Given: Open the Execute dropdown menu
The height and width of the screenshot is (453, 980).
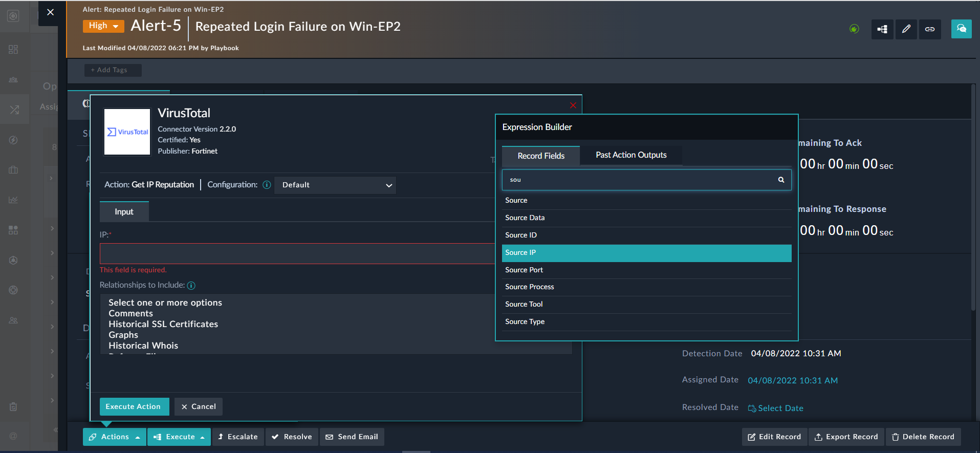Looking at the screenshot, I should click(x=179, y=437).
